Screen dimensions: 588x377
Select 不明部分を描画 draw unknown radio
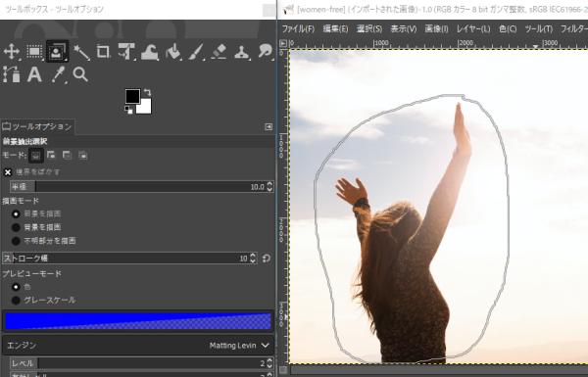16,241
